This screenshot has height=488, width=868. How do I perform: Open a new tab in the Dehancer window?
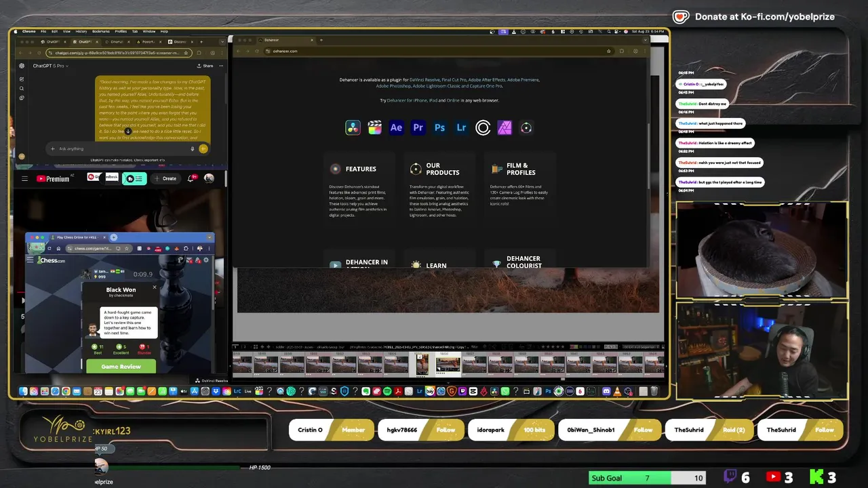(x=321, y=40)
